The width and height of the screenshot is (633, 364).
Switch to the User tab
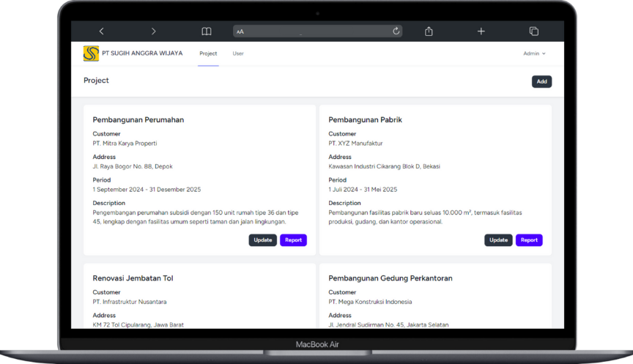click(238, 53)
